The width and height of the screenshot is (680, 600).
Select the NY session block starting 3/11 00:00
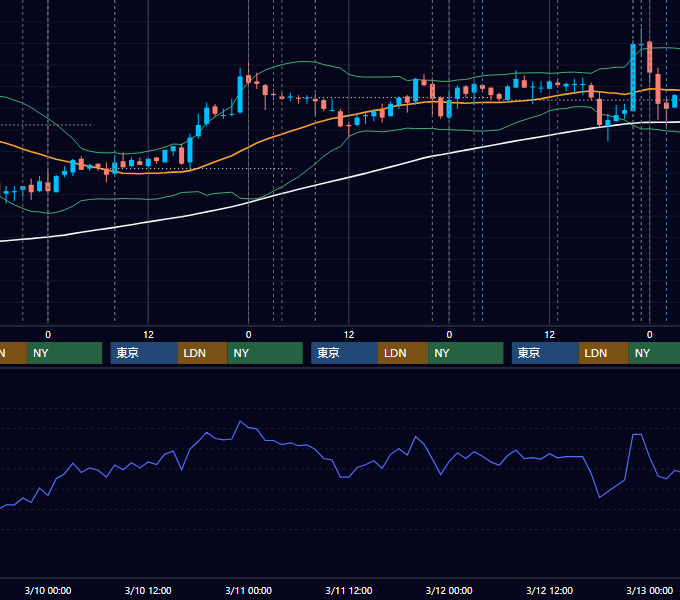click(265, 353)
